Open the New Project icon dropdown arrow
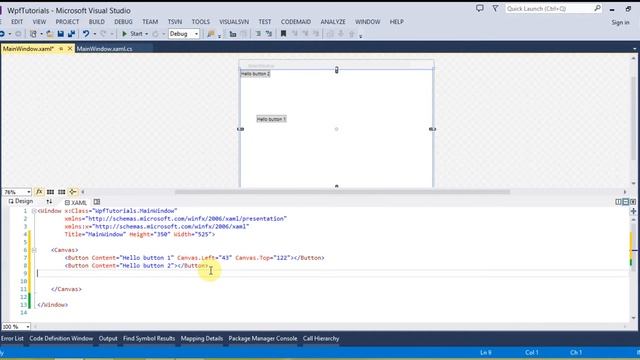Viewport: 640px width, 360px height. tap(41, 34)
